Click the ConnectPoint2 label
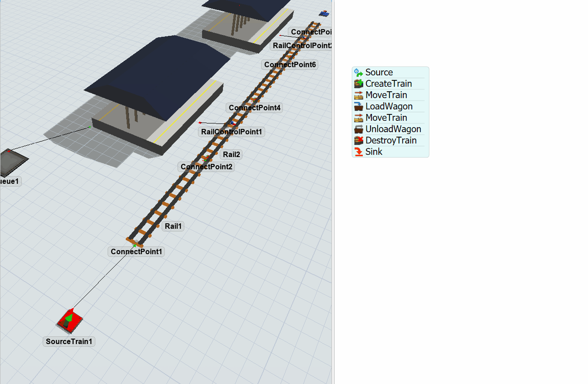588x384 pixels. tap(206, 167)
